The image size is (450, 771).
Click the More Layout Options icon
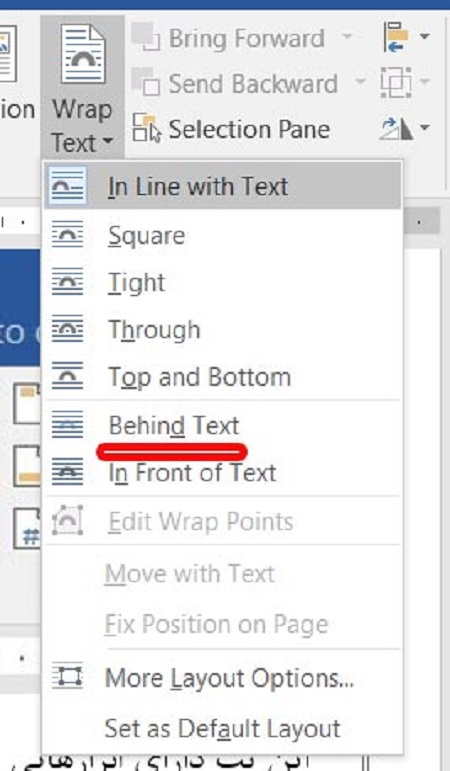click(67, 678)
